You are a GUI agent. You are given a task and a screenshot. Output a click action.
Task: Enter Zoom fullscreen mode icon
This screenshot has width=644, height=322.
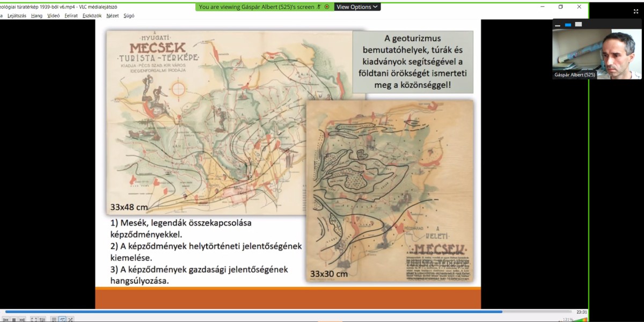pyautogui.click(x=636, y=11)
